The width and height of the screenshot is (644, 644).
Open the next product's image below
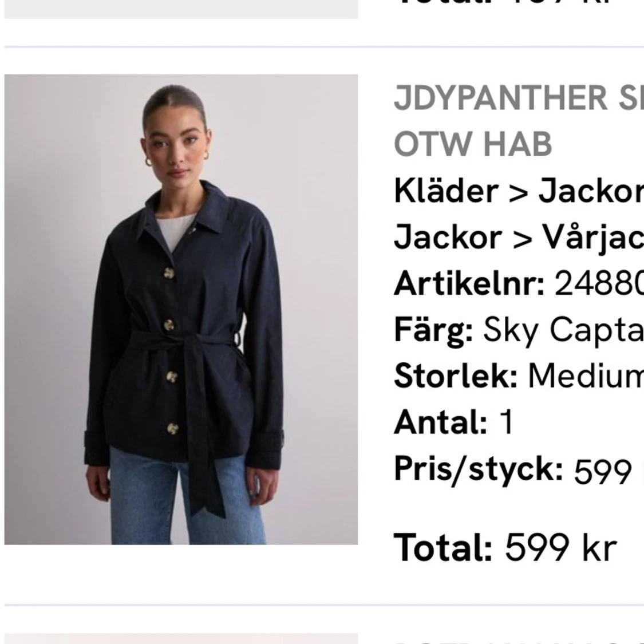(181, 639)
